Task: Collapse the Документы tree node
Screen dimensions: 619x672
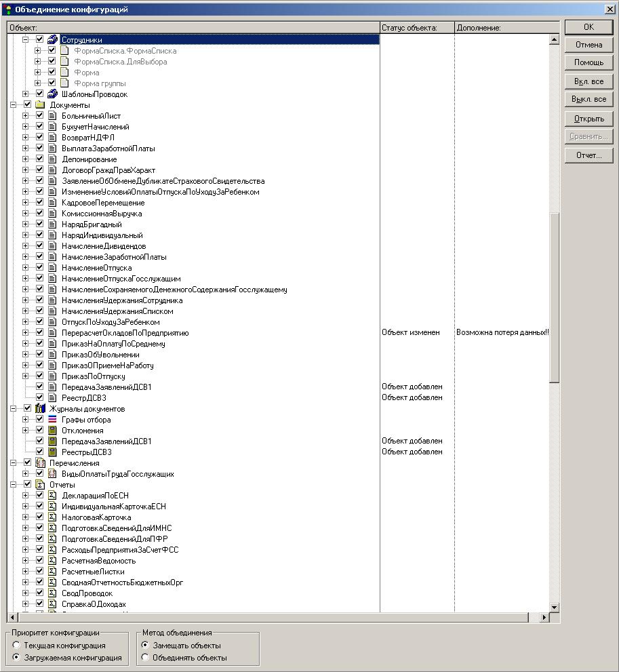Action: point(14,105)
